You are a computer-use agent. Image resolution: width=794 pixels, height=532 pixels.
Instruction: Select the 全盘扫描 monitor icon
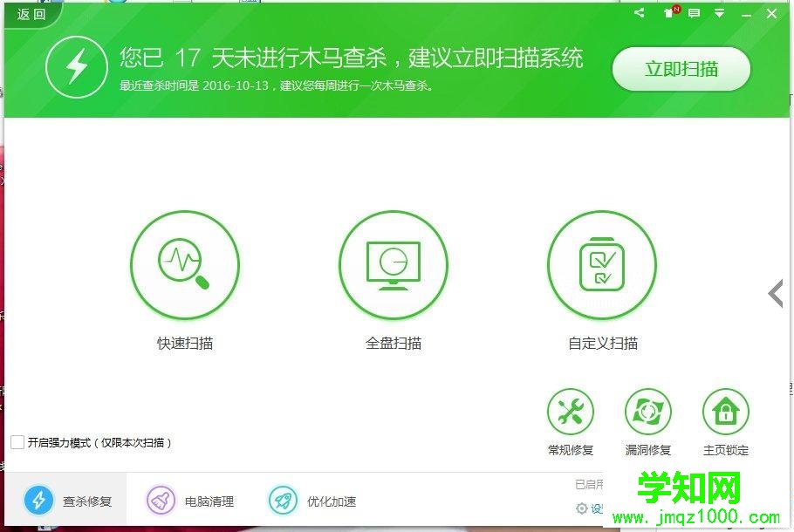[x=393, y=264]
